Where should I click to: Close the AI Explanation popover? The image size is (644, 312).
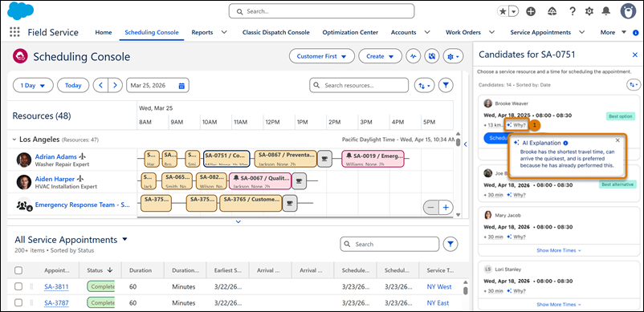(x=618, y=140)
